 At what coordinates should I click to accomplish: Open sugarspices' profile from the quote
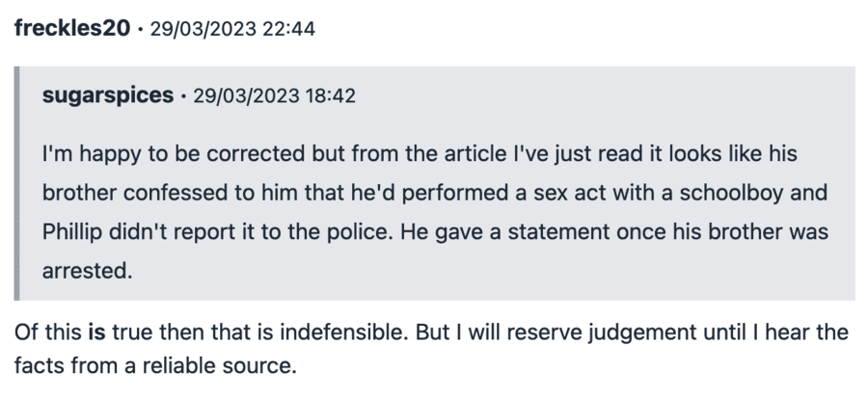click(x=108, y=95)
